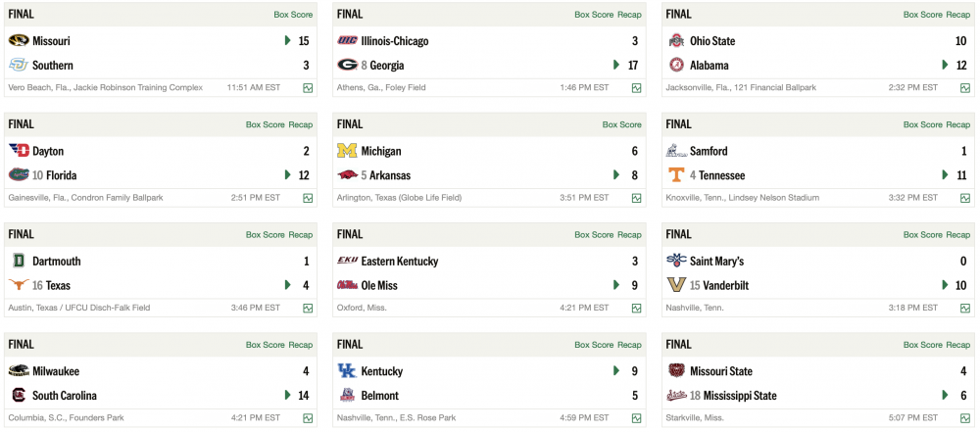
Task: Open chart icon in Missouri-Southern game card
Action: click(x=308, y=88)
